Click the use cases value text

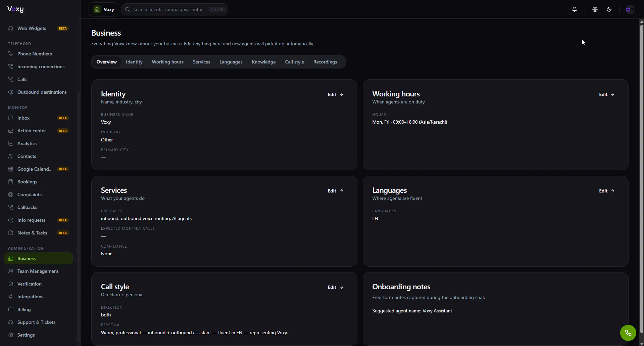(146, 218)
